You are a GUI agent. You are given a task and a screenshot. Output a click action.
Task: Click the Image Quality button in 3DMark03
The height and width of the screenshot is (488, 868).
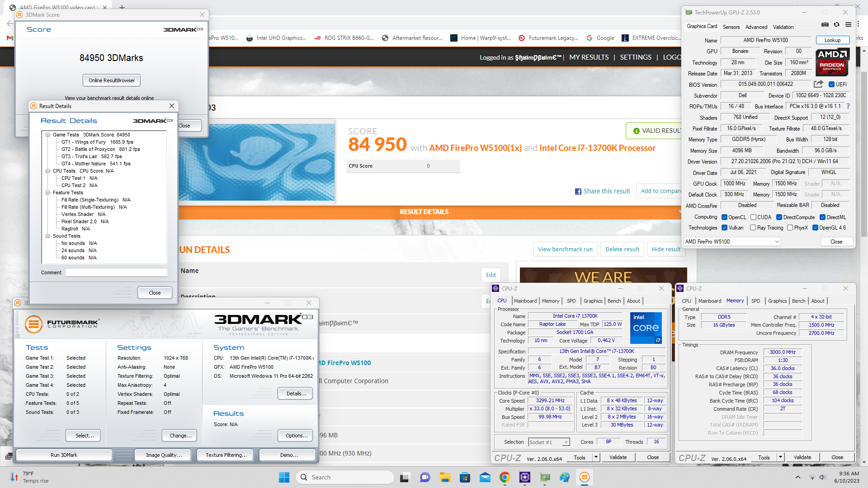tap(163, 455)
